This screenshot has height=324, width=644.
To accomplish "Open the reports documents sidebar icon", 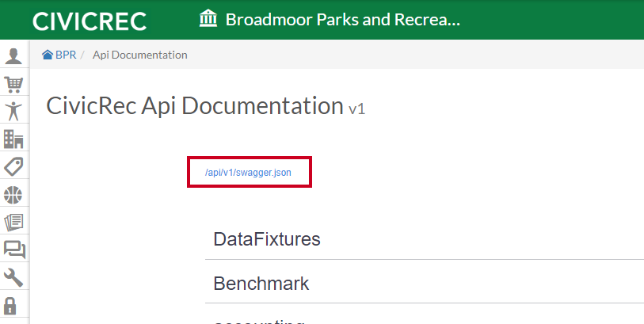I will point(13,223).
